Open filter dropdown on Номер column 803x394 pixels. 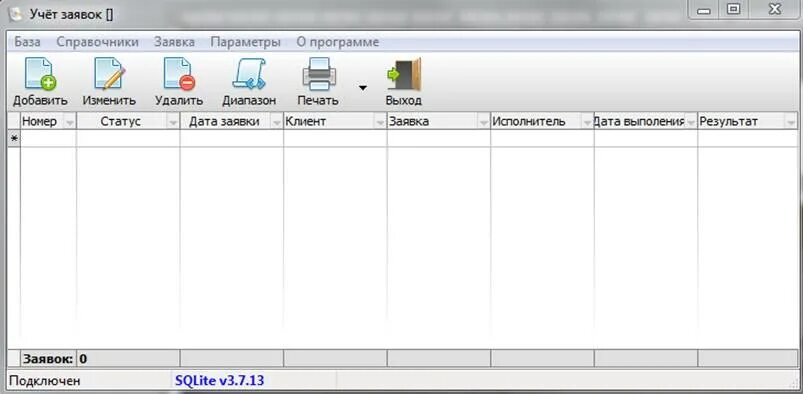click(x=70, y=122)
